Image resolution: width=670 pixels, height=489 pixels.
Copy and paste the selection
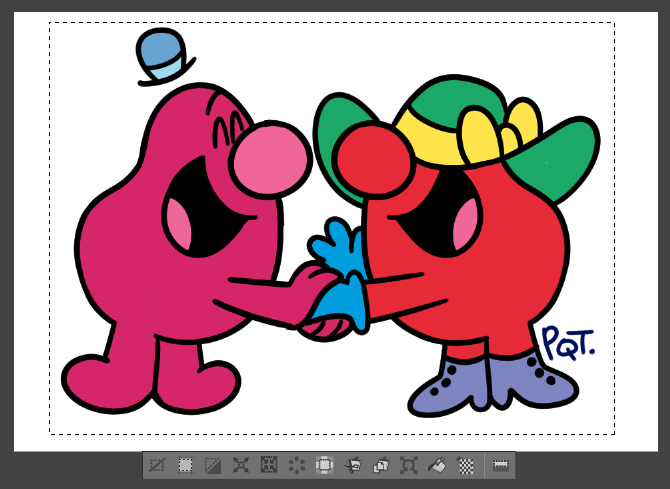click(x=381, y=465)
